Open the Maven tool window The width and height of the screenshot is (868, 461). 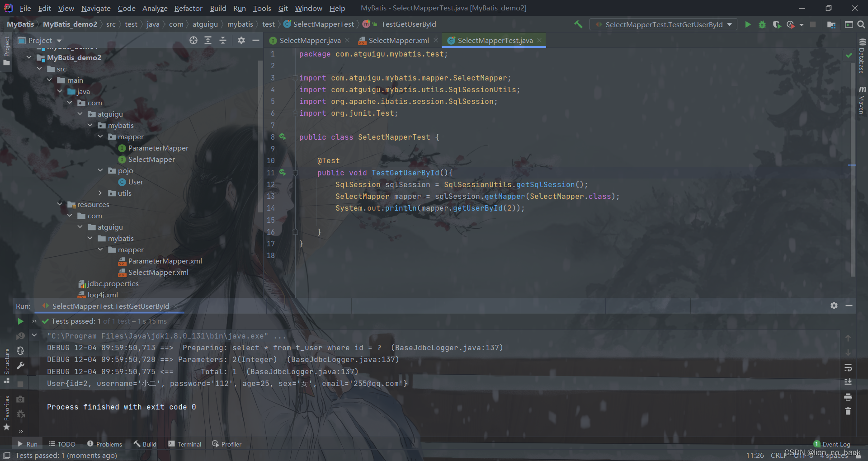click(x=862, y=100)
